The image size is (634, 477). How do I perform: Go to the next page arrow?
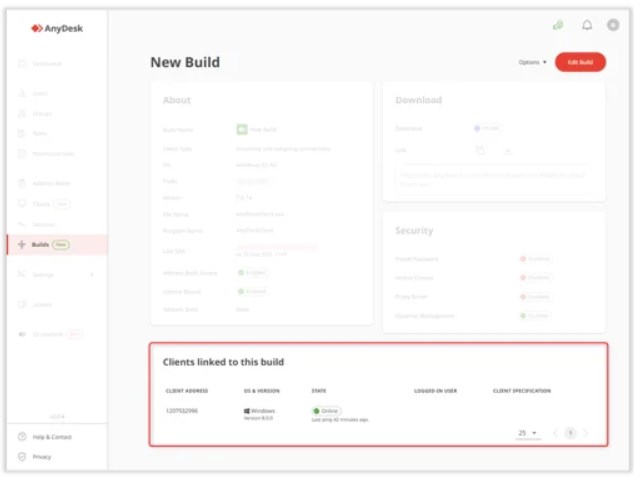pos(586,433)
